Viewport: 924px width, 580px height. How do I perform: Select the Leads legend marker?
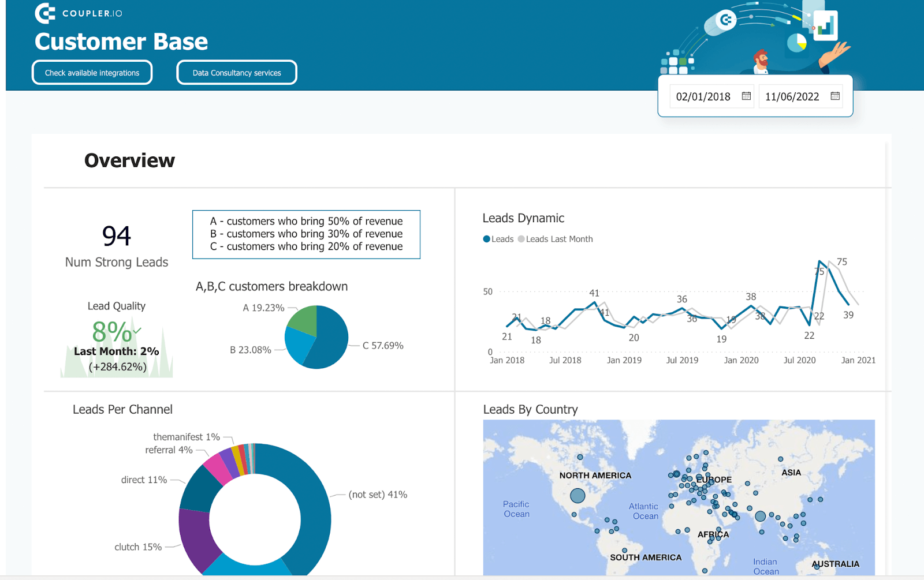(486, 239)
